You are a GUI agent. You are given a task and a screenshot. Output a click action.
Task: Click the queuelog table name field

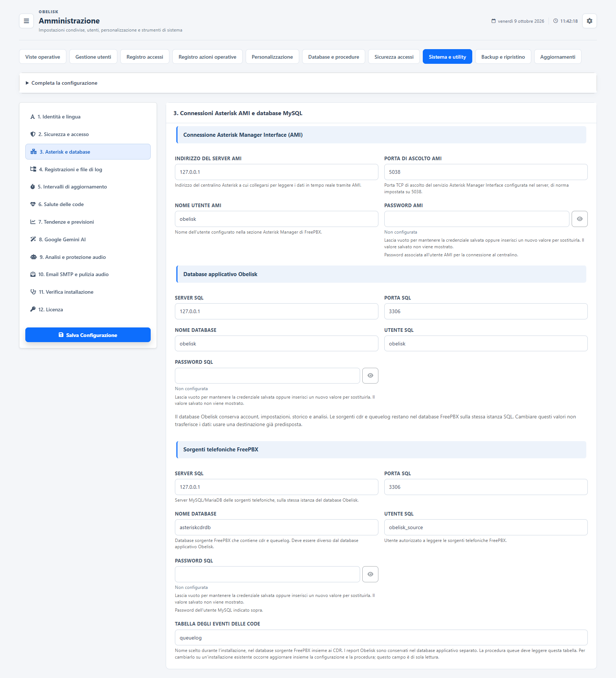click(381, 638)
